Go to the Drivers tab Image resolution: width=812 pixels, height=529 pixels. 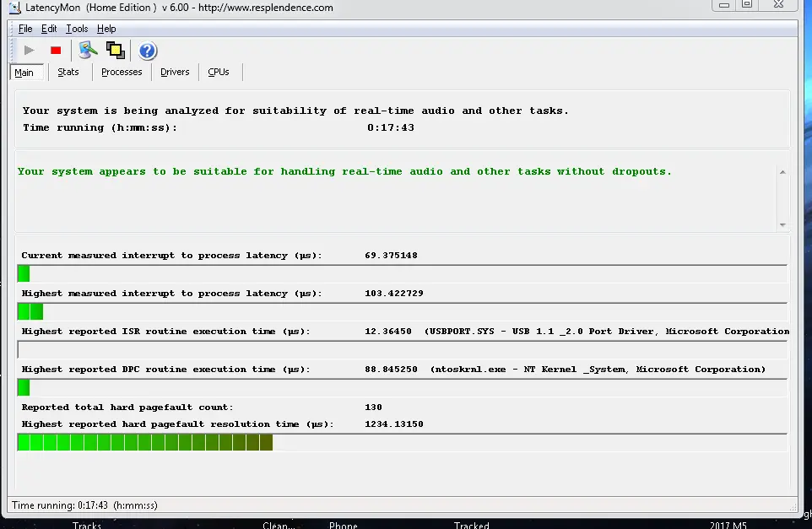(x=175, y=73)
